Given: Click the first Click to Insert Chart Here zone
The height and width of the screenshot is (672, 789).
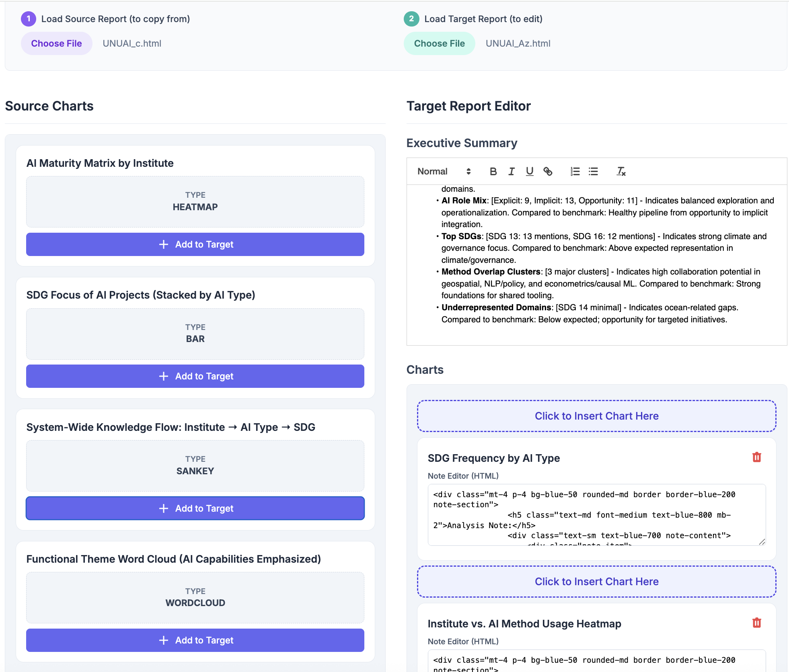Looking at the screenshot, I should pos(596,416).
